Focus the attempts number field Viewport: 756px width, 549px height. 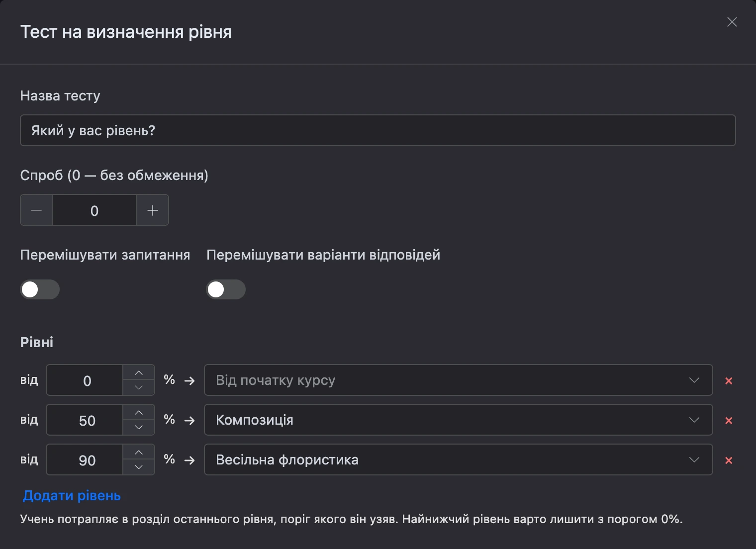94,210
